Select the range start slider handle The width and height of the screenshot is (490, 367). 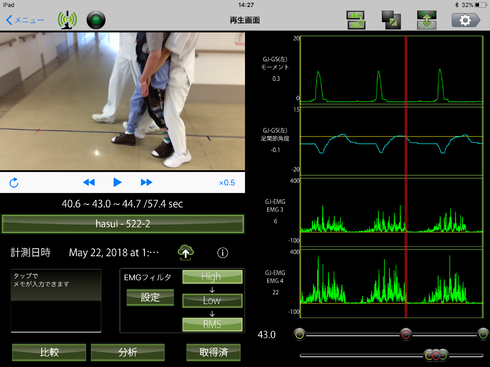pos(300,334)
